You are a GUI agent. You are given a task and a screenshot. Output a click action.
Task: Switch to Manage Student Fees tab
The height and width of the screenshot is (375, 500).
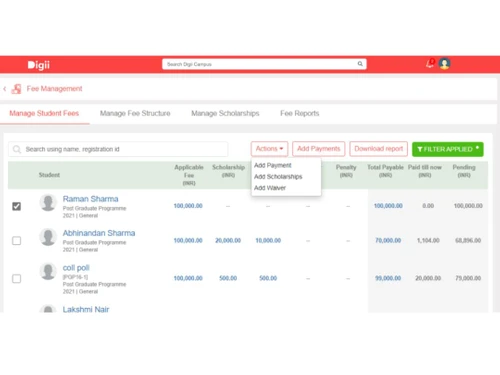(44, 113)
